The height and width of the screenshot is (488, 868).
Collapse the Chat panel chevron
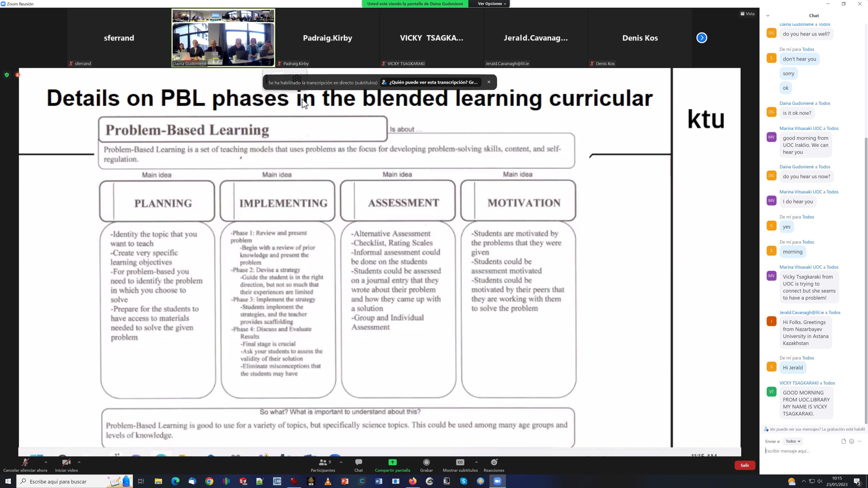(768, 16)
